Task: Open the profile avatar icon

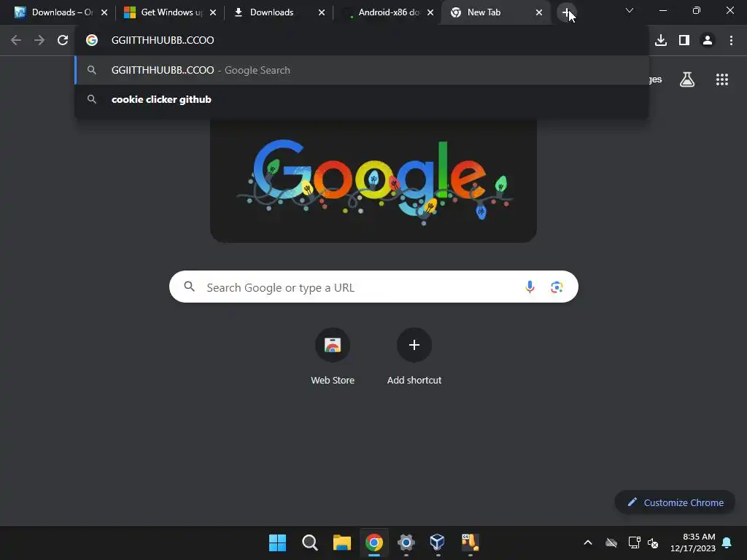Action: click(x=708, y=40)
